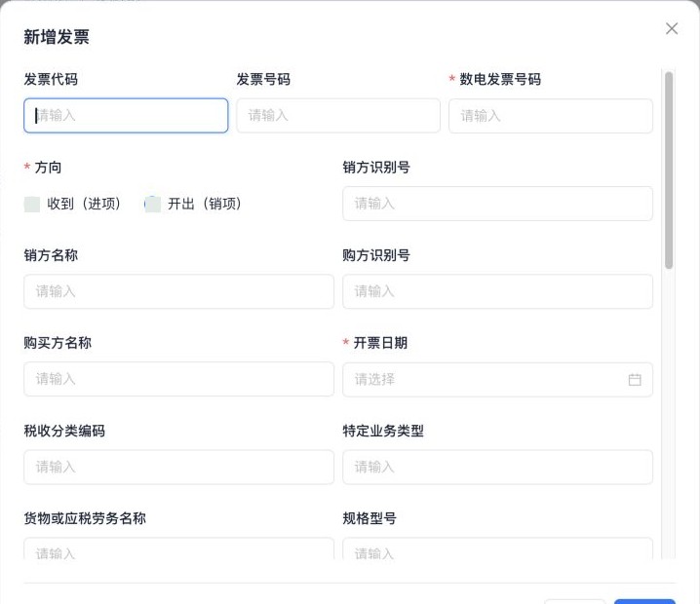The image size is (700, 604).
Task: Click the 购买方名称 label
Action: (x=58, y=343)
